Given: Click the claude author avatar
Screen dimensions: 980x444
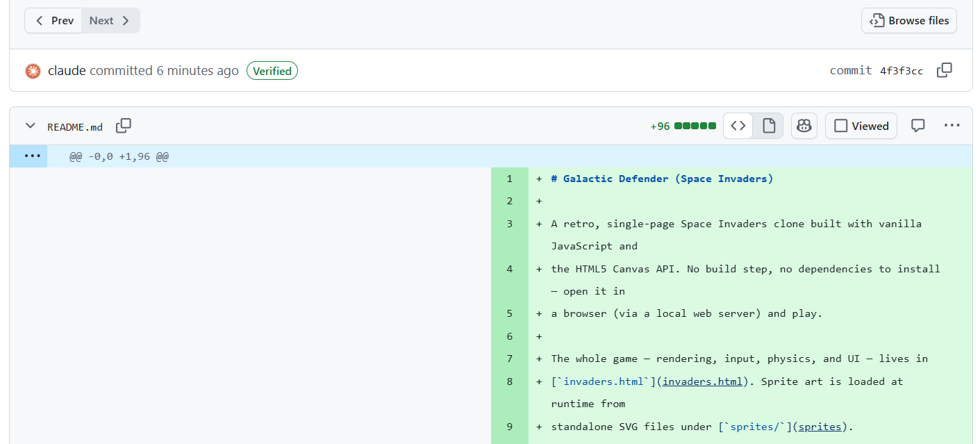Looking at the screenshot, I should pyautogui.click(x=33, y=71).
